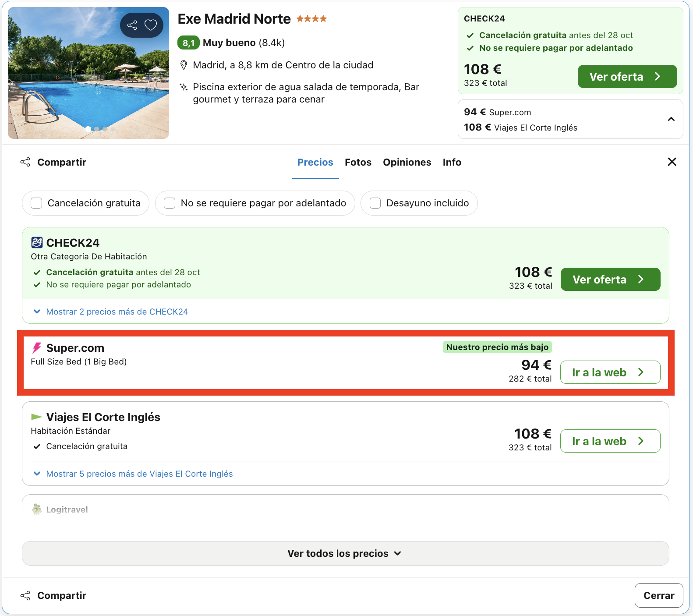Select the Info tab

pyautogui.click(x=452, y=162)
